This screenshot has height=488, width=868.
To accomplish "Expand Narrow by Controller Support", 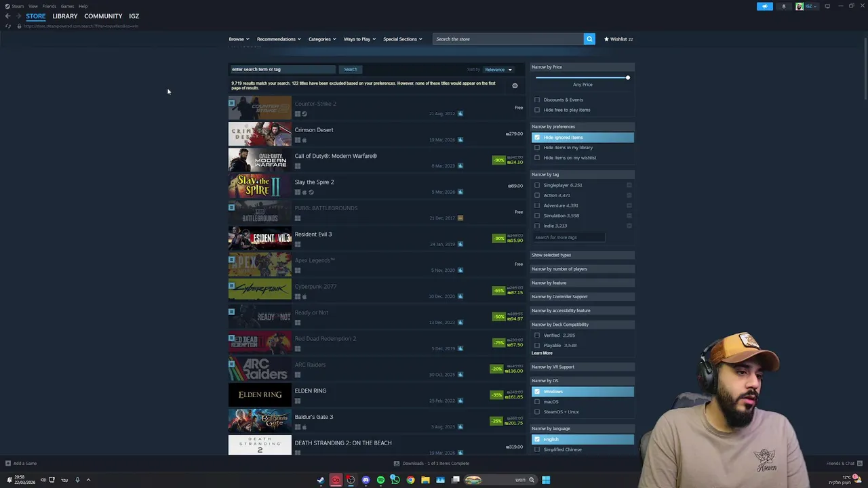I will [x=582, y=297].
